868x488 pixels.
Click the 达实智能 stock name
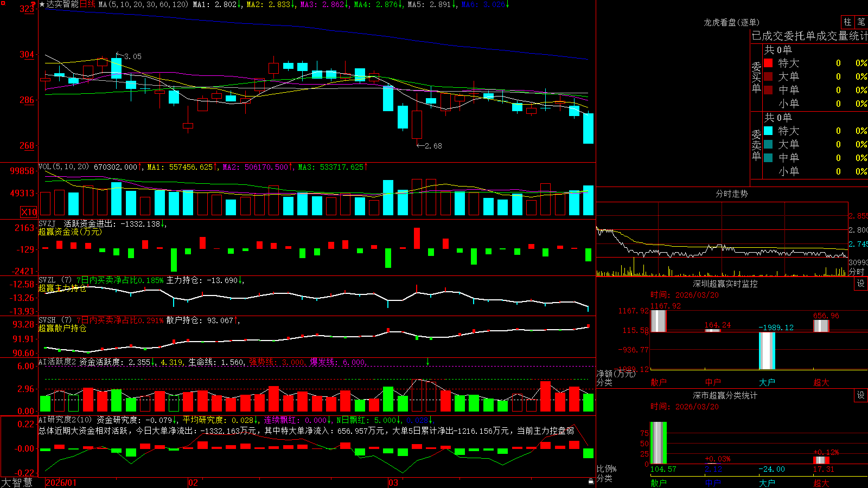(62, 4)
